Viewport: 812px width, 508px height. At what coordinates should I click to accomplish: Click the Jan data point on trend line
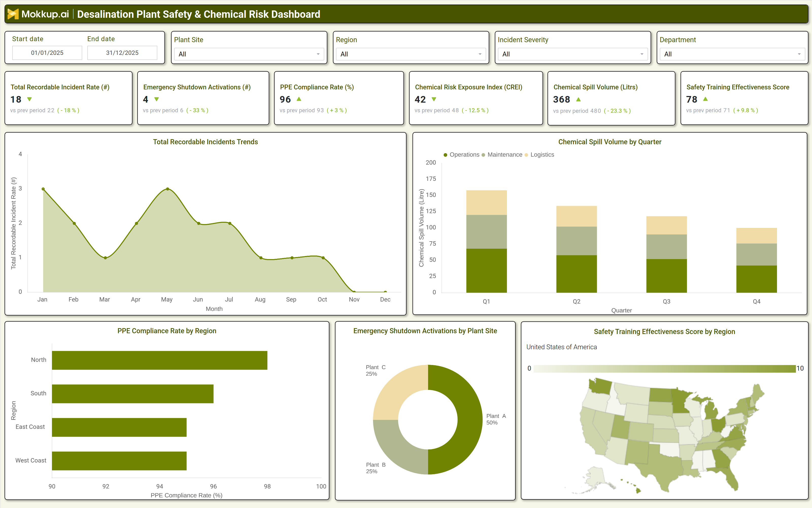coord(43,189)
